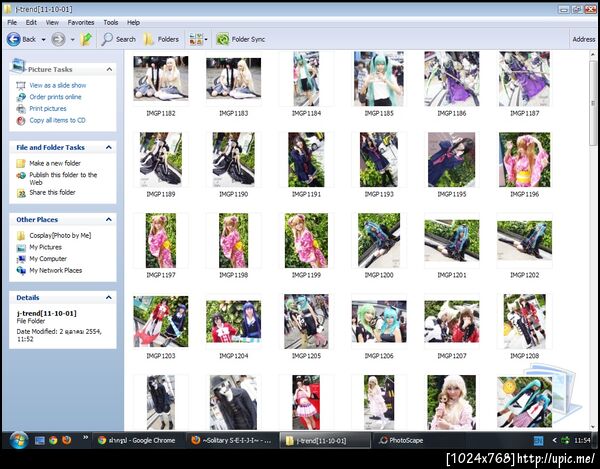Select thumbnail IMGP1204

[233, 321]
